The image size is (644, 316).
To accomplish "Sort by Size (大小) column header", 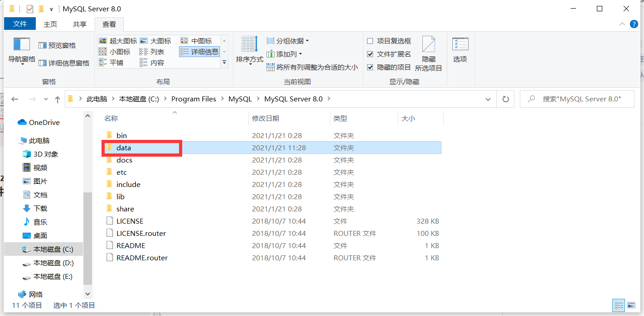I will pyautogui.click(x=421, y=118).
